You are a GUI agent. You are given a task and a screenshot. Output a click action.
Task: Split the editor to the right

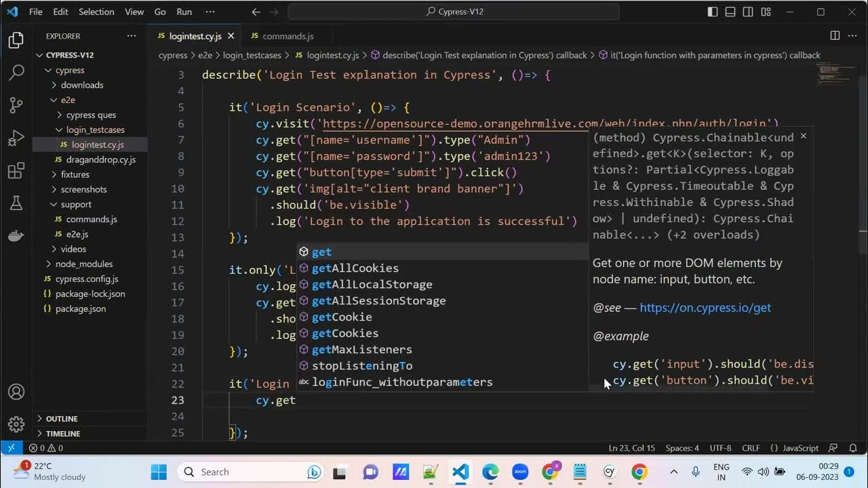[x=835, y=36]
